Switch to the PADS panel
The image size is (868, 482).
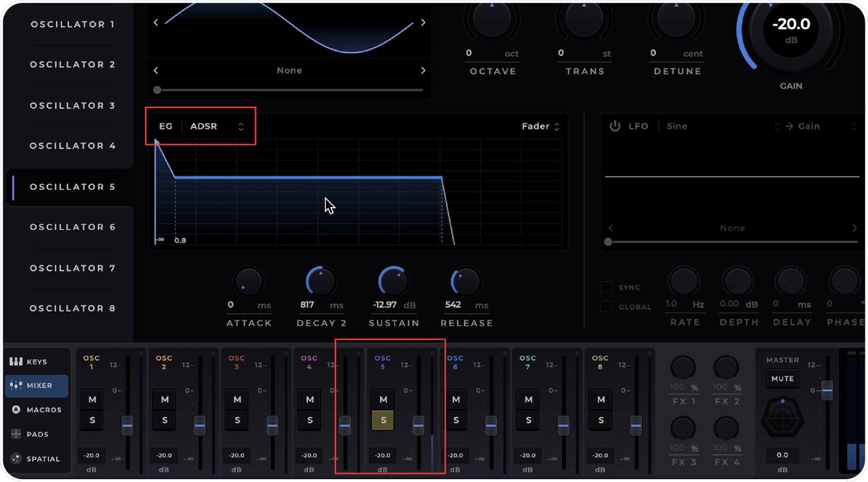click(36, 434)
